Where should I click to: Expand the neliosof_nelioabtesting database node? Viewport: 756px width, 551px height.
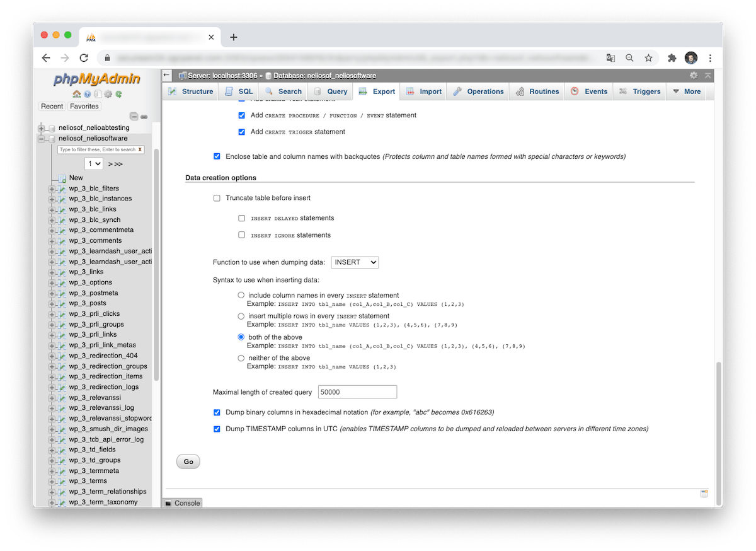tap(42, 128)
